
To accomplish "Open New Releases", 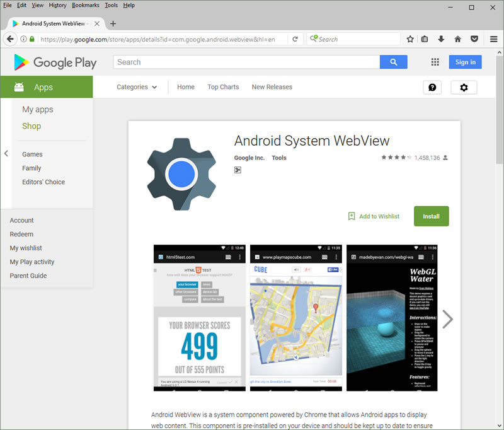I will pyautogui.click(x=272, y=87).
